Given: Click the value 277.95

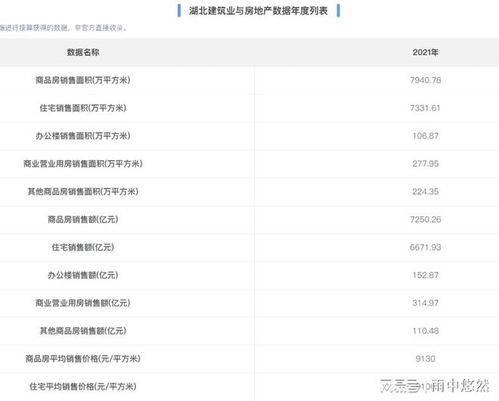Looking at the screenshot, I should click(425, 164).
